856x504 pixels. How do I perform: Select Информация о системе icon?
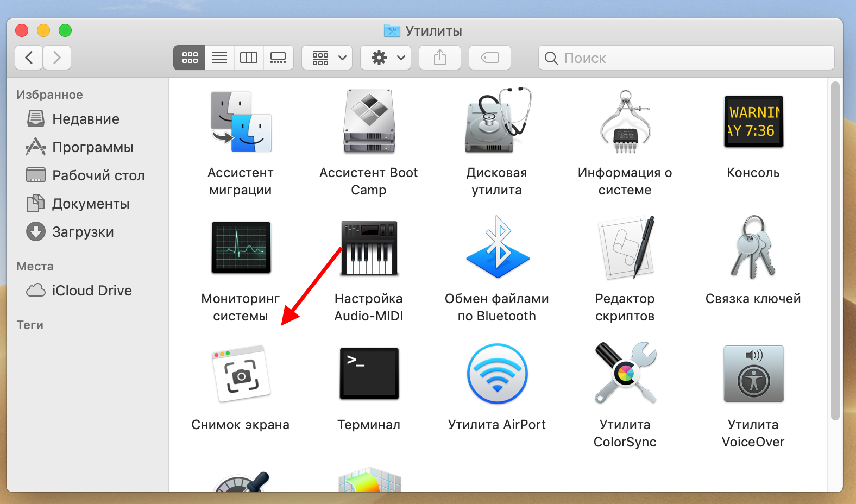tap(625, 122)
